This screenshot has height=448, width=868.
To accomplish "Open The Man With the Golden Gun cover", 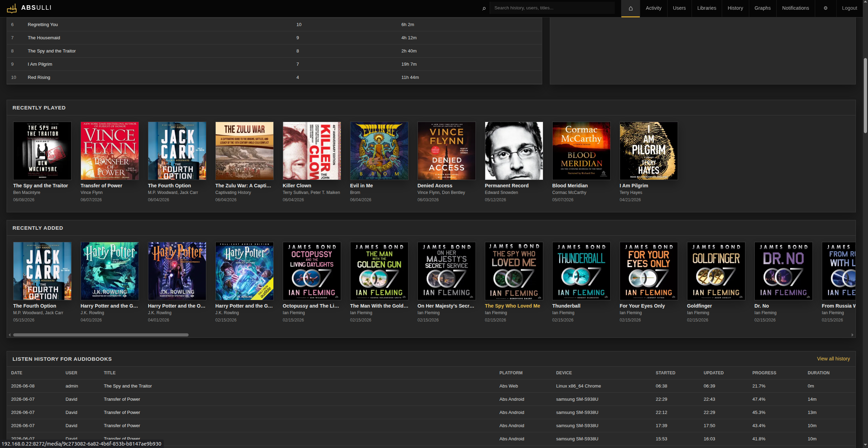I will pos(379,271).
